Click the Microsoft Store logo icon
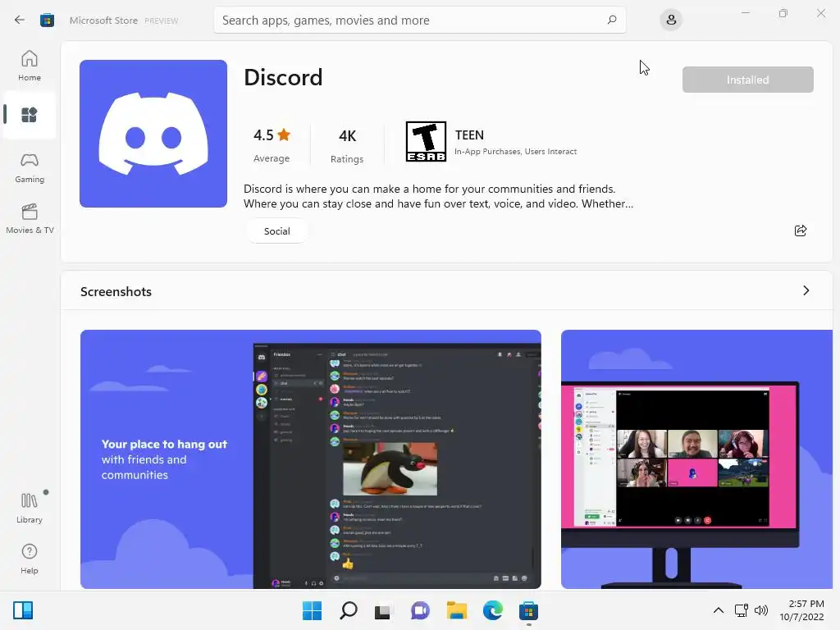The image size is (840, 630). pyautogui.click(x=47, y=20)
